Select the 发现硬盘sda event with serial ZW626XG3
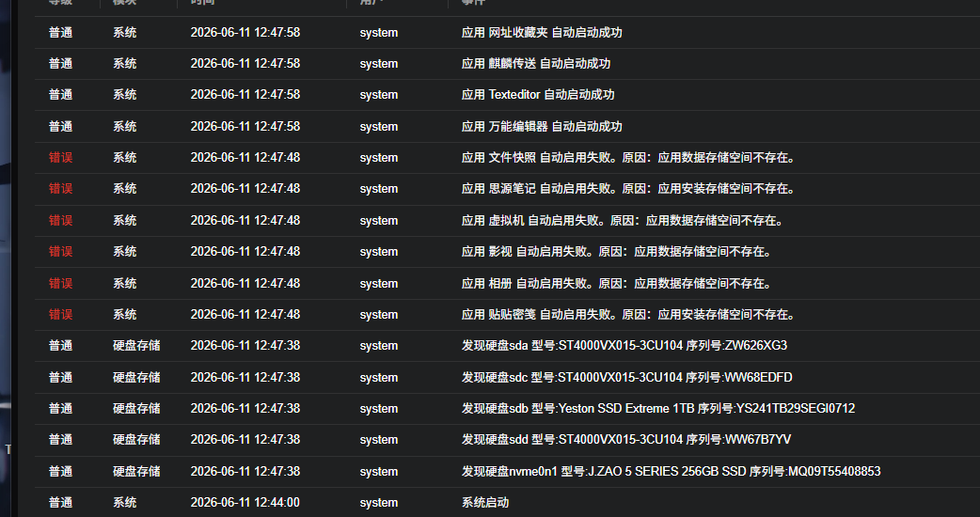Viewport: 980px width, 517px height. pyautogui.click(x=624, y=345)
